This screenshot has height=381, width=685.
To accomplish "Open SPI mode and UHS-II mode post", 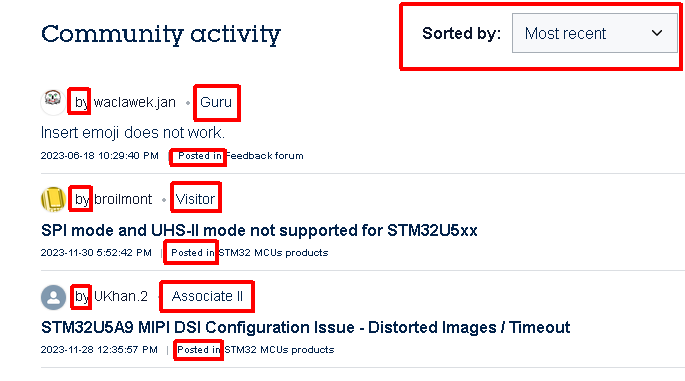I will tap(259, 230).
